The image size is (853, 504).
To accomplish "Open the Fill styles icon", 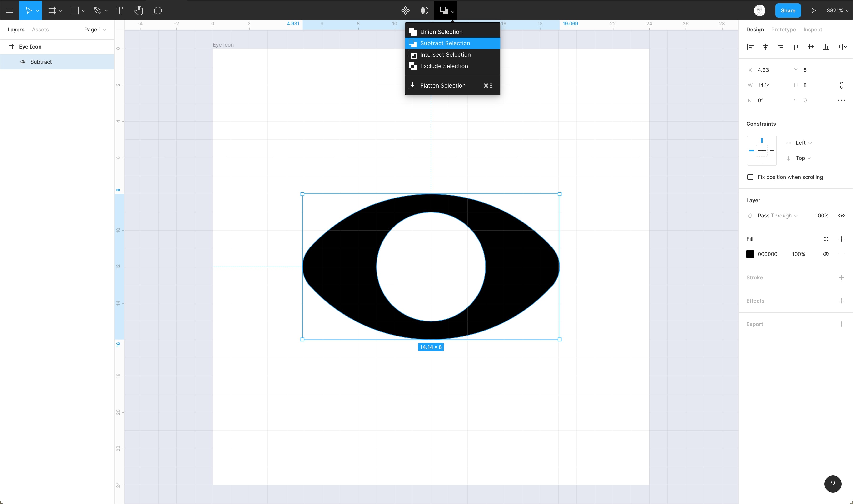I will pyautogui.click(x=826, y=239).
